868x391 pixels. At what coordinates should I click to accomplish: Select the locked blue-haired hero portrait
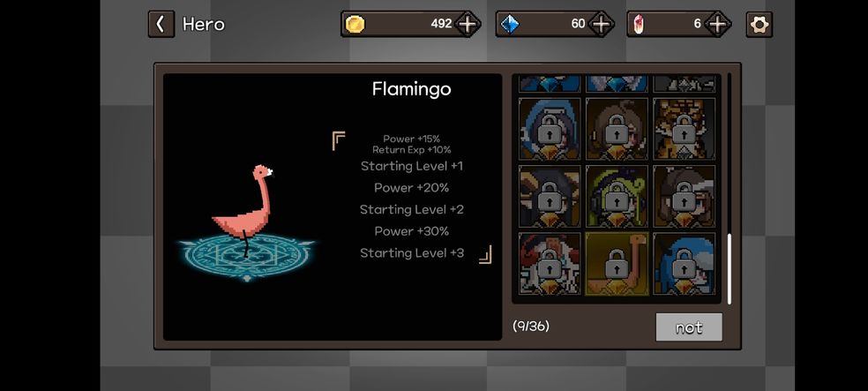pos(685,264)
